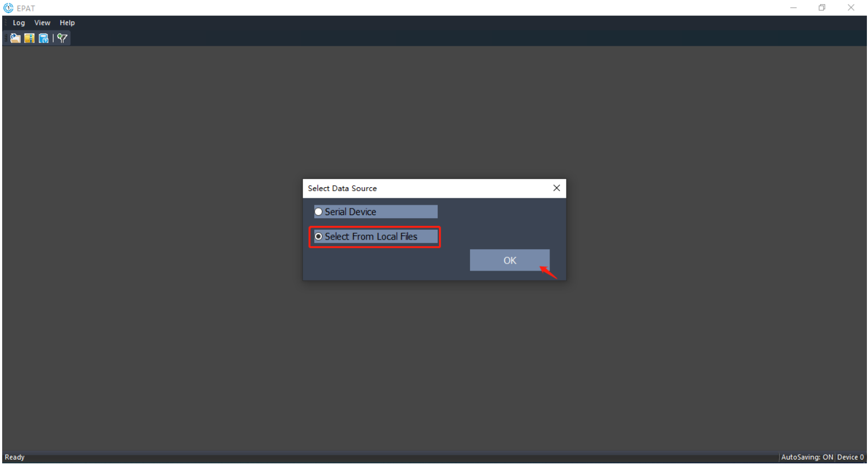Image resolution: width=868 pixels, height=465 pixels.
Task: Restore down the EPAT window
Action: click(x=822, y=8)
